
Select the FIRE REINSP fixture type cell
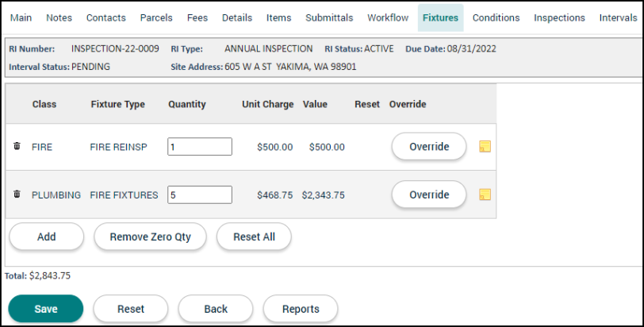[x=119, y=147]
